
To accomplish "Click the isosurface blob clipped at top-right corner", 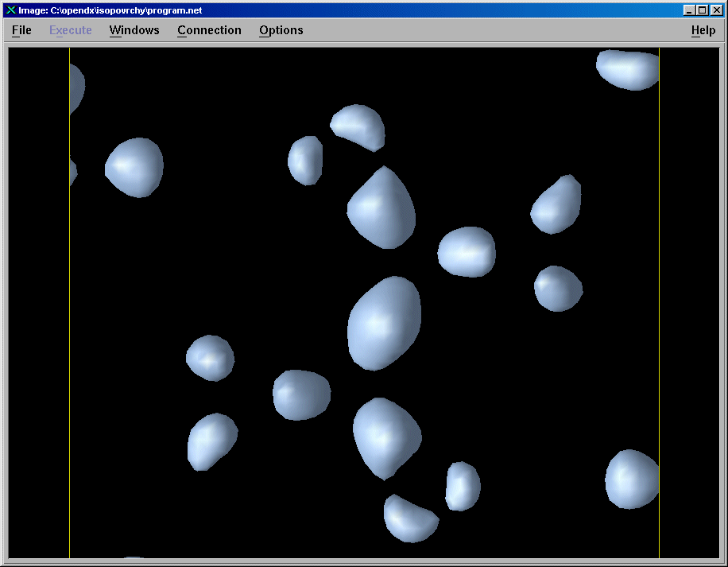I will [x=629, y=69].
